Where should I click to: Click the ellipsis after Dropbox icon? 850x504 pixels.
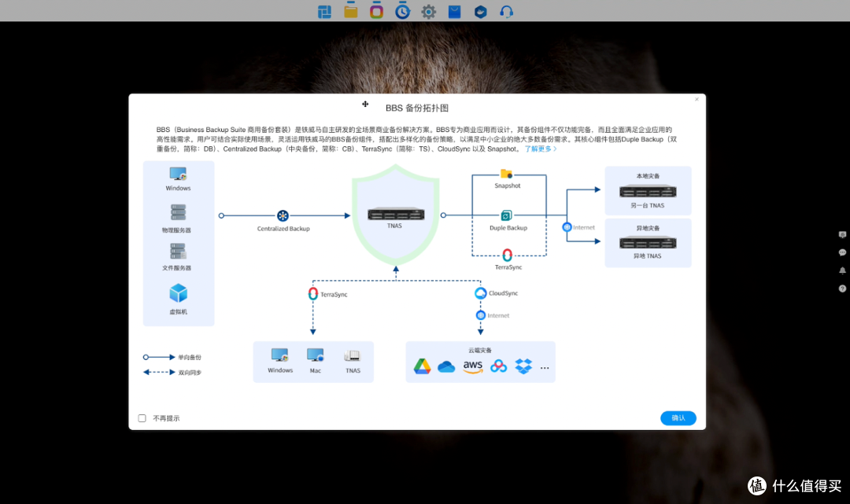click(x=545, y=367)
